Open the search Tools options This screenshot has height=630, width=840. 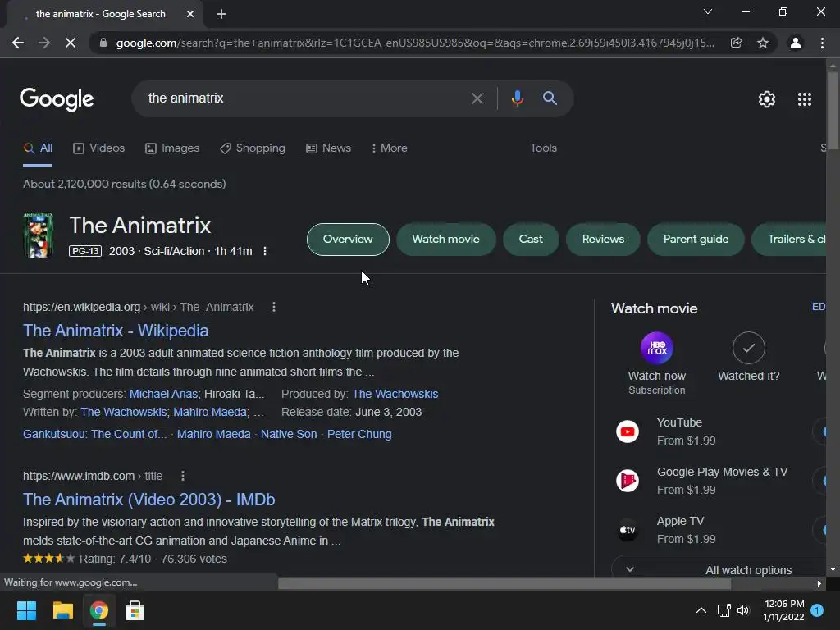coord(543,148)
